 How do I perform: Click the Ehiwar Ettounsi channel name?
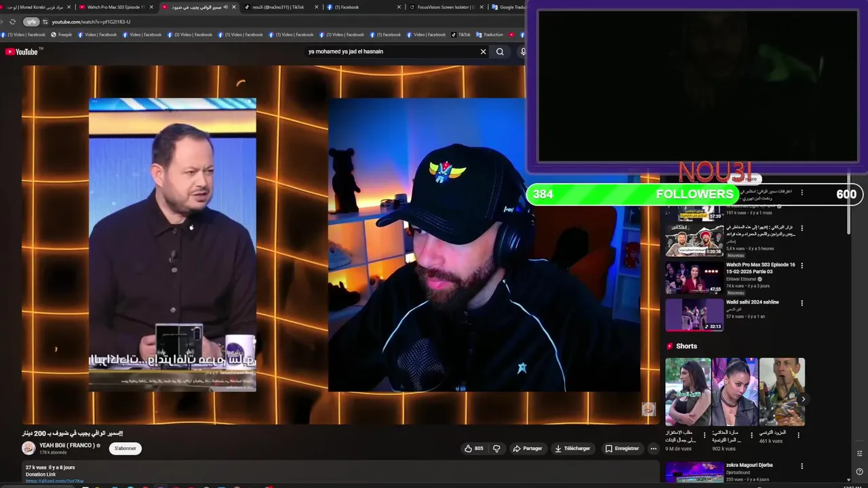pyautogui.click(x=741, y=279)
